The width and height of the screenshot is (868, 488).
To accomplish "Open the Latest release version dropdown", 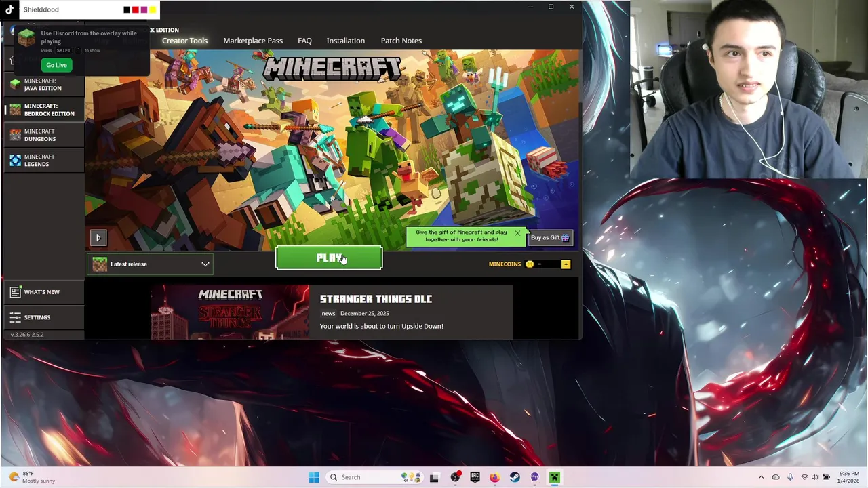I will click(x=150, y=264).
